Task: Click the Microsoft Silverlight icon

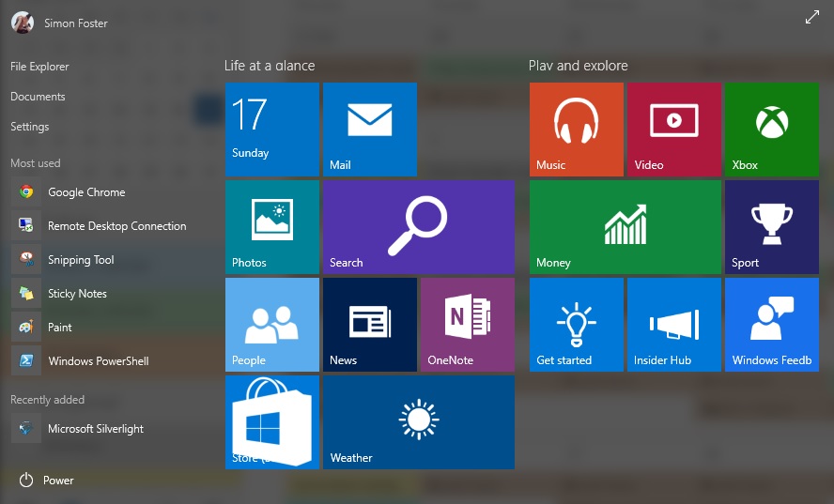Action: click(x=26, y=428)
